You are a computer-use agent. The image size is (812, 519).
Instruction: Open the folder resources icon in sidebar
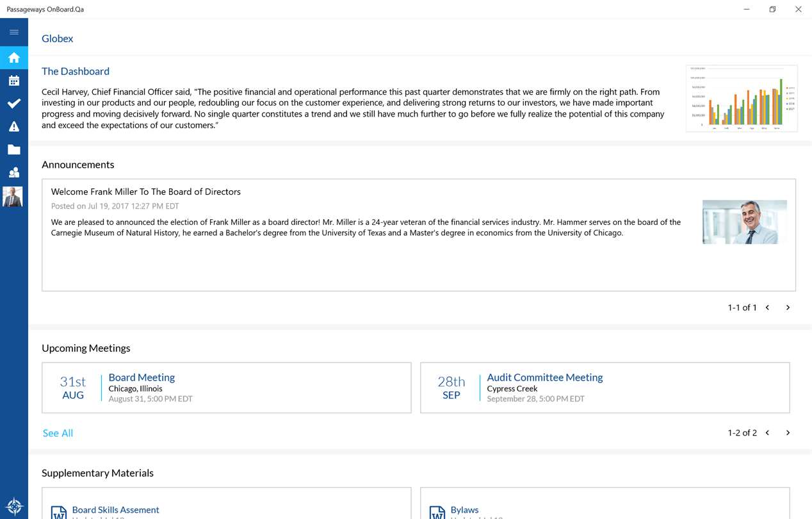pos(14,150)
